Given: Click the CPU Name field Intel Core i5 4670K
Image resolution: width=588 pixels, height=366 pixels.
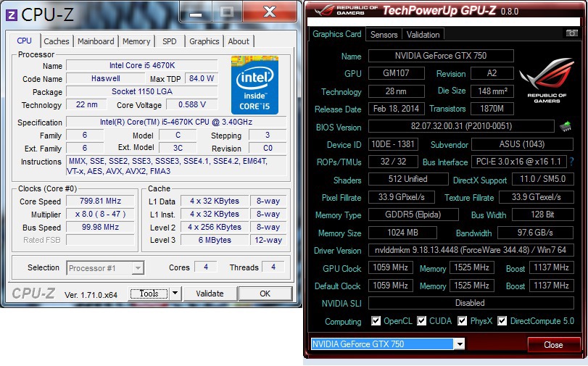Looking at the screenshot, I should pyautogui.click(x=142, y=65).
